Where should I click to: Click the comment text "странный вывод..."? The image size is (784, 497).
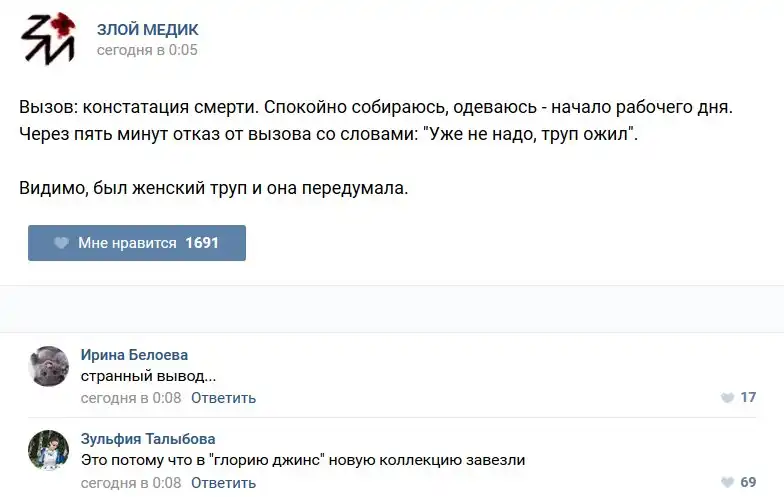click(149, 376)
